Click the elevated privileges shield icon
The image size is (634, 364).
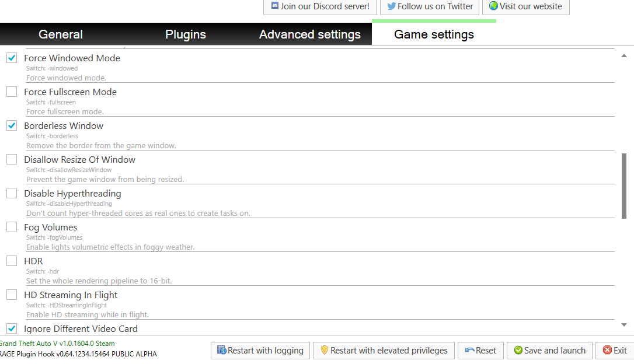[x=325, y=351]
